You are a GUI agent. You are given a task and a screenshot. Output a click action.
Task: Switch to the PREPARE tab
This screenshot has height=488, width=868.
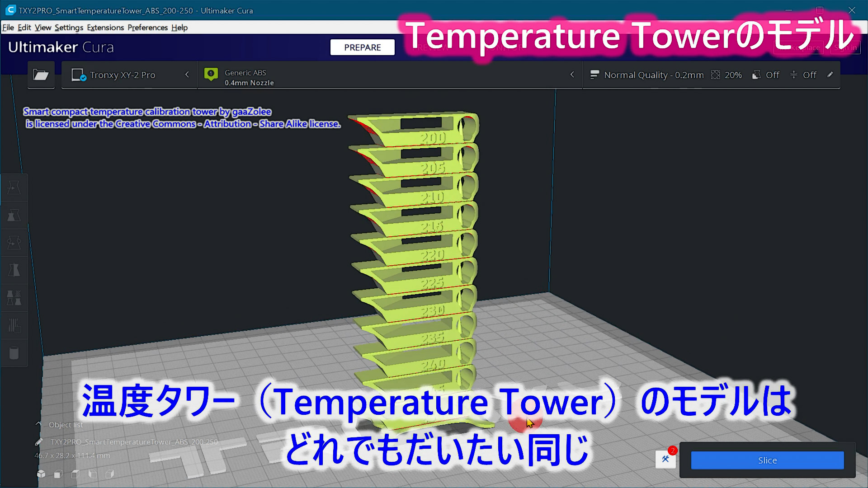[x=362, y=47]
